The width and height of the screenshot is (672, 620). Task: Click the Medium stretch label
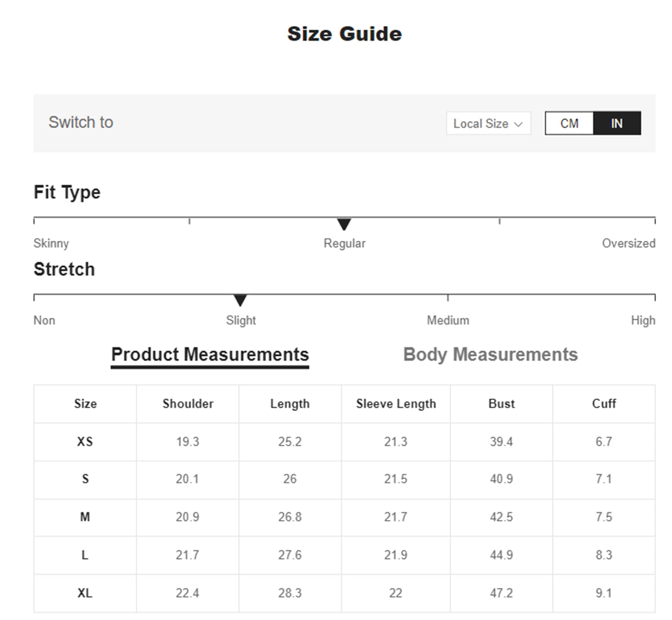448,320
